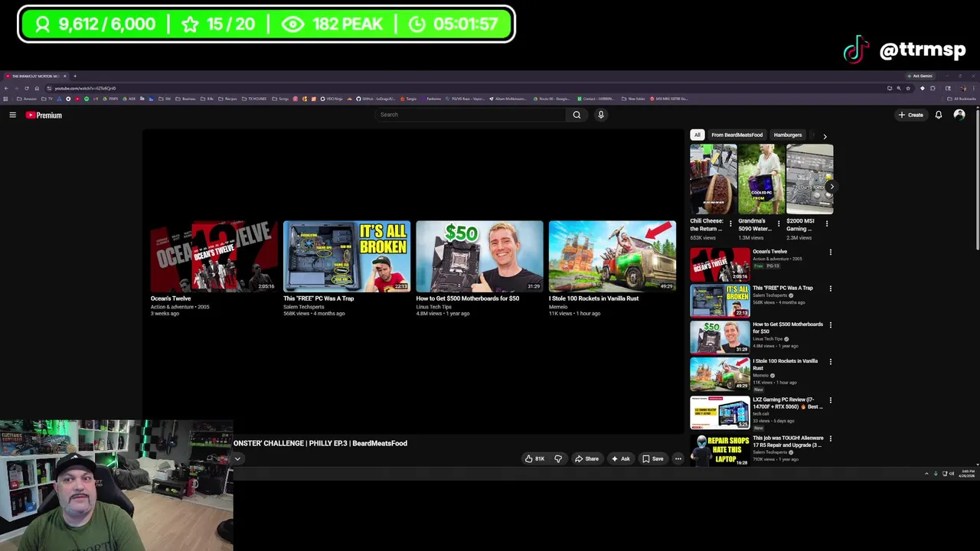
Task: Open more actions ellipsis beside Save
Action: (678, 458)
